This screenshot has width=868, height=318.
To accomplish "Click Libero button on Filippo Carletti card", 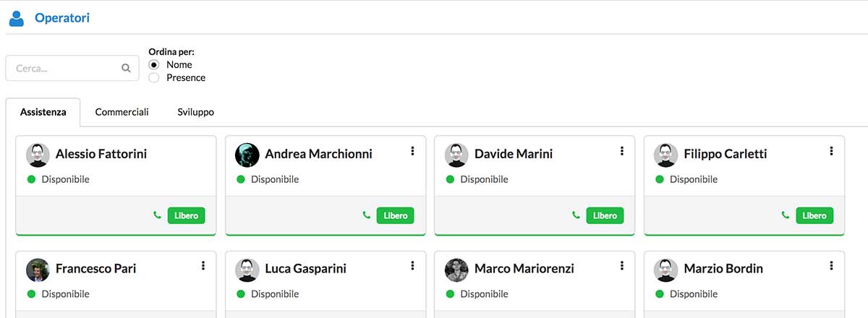I will [814, 215].
